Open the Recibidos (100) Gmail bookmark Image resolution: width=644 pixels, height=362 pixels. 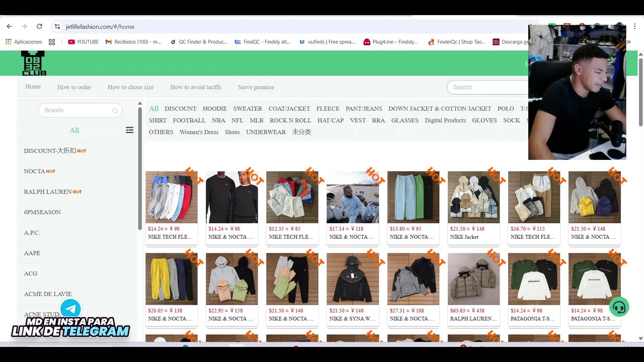point(133,42)
